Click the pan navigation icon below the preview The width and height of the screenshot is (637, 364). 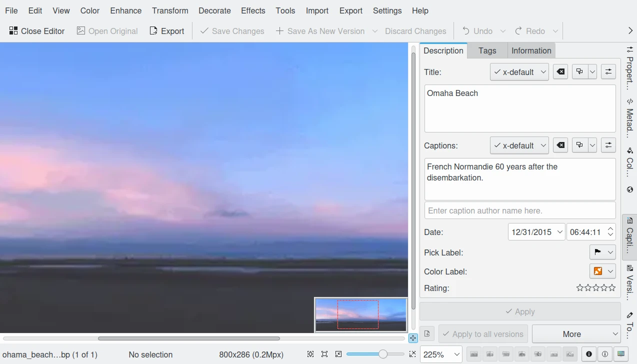point(413,338)
